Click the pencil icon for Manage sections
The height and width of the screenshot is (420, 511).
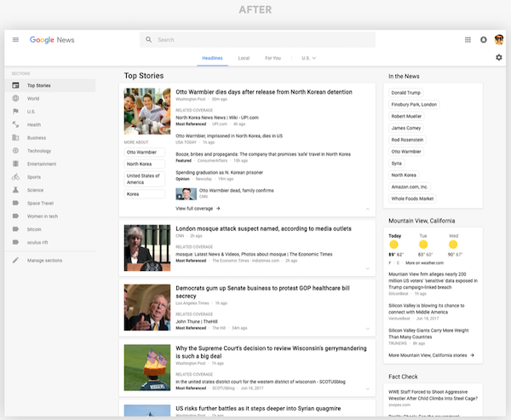(15, 260)
